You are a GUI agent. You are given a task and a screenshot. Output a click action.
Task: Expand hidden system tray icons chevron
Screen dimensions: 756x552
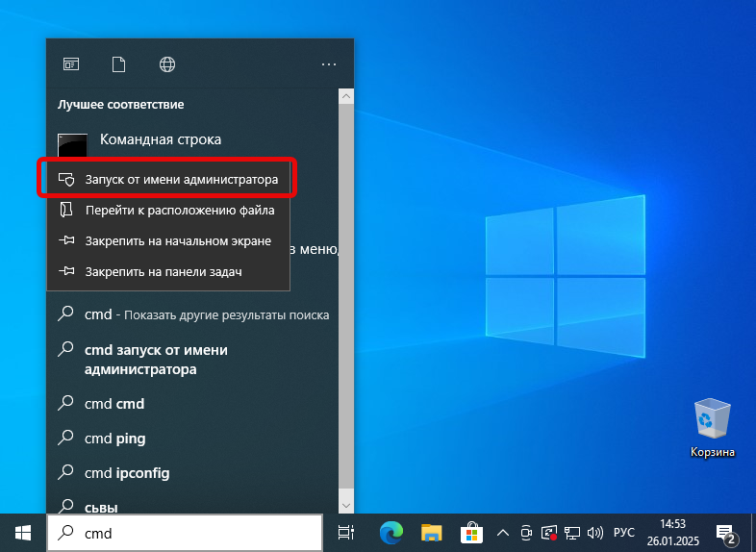(502, 532)
